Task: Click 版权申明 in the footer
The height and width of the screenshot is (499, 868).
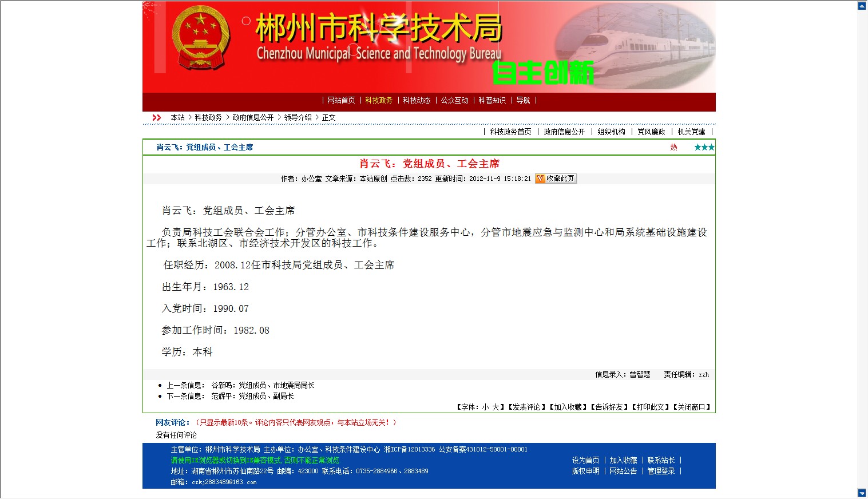Action: coord(585,471)
